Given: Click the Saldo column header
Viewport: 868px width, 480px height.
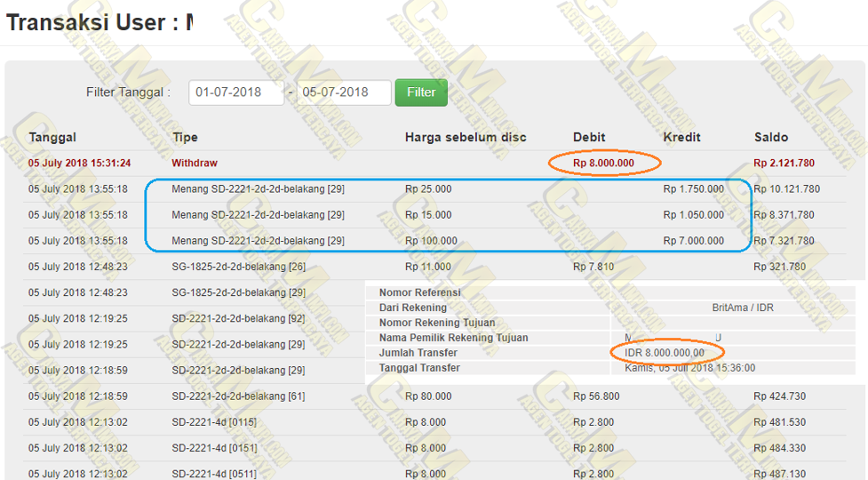Looking at the screenshot, I should (x=770, y=137).
